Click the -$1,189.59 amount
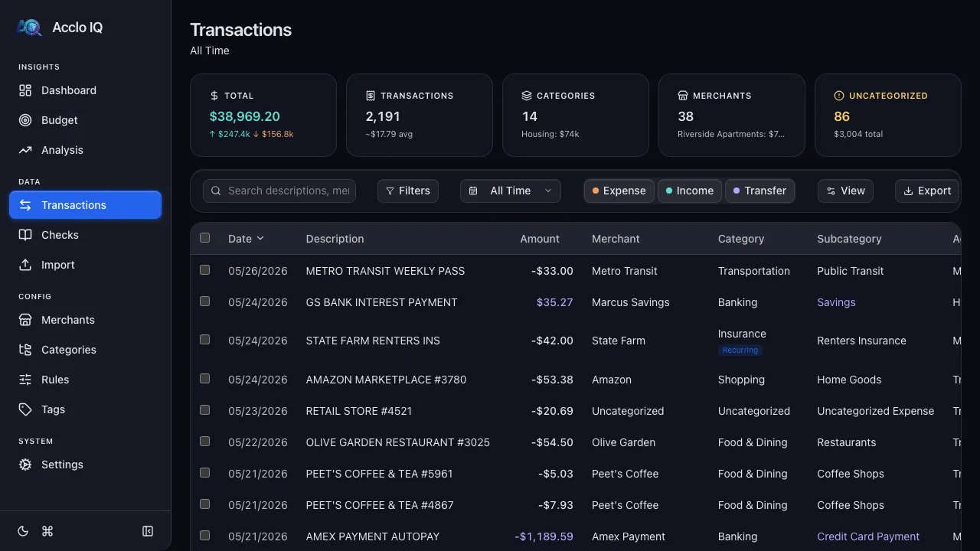Image resolution: width=980 pixels, height=551 pixels. pos(544,536)
